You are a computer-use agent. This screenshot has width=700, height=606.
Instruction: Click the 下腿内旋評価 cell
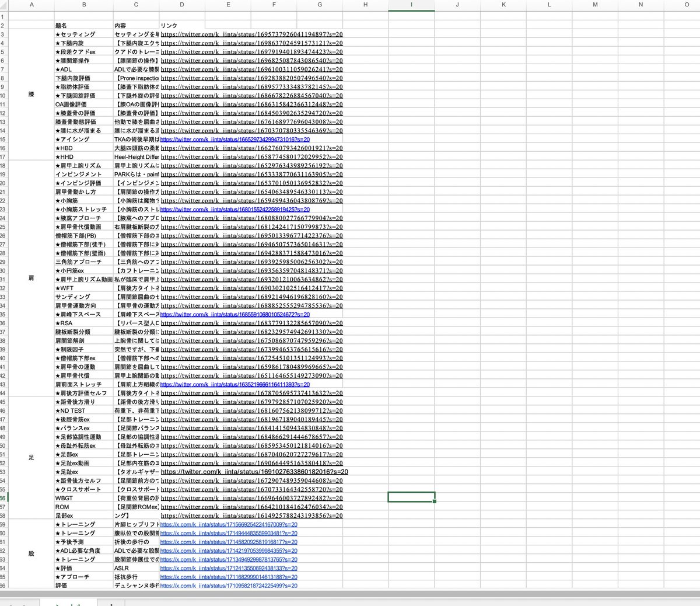tap(84, 78)
